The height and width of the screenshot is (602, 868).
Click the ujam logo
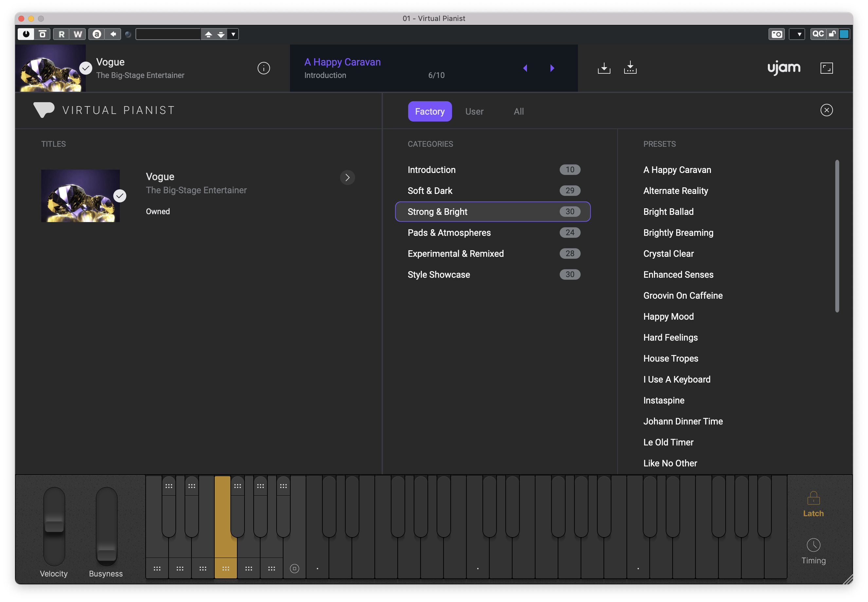click(x=784, y=68)
